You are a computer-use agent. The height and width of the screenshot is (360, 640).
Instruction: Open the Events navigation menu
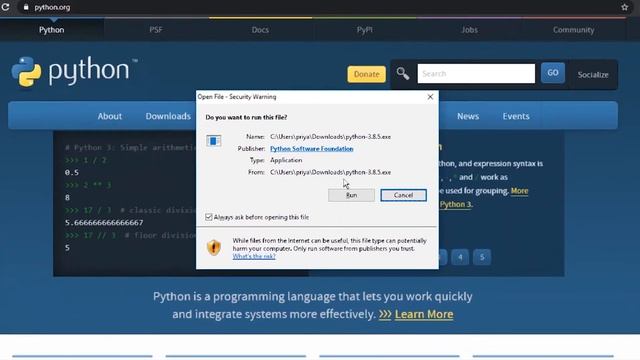(x=516, y=116)
